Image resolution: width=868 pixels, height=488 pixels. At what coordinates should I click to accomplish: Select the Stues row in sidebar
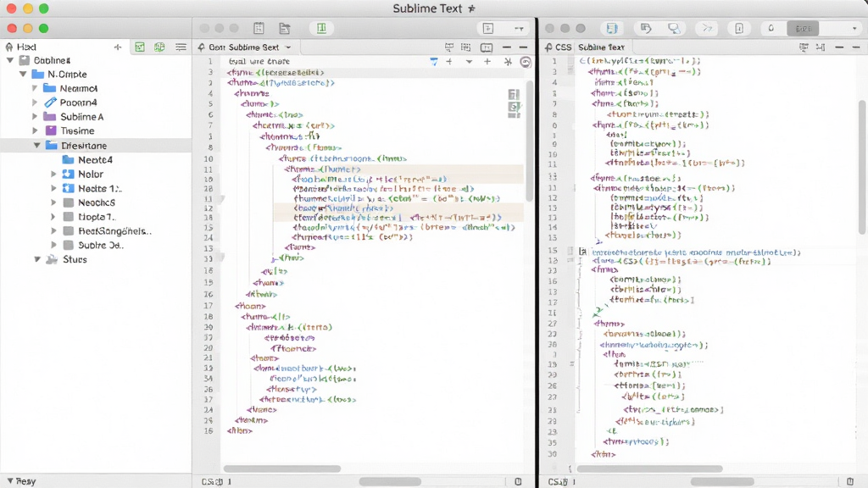tap(96, 259)
